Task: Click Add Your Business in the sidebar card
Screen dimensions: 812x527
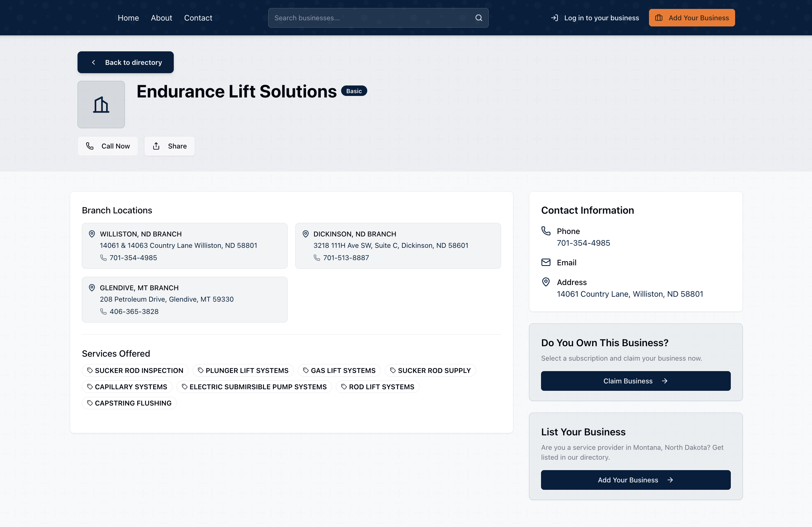Action: 635,480
